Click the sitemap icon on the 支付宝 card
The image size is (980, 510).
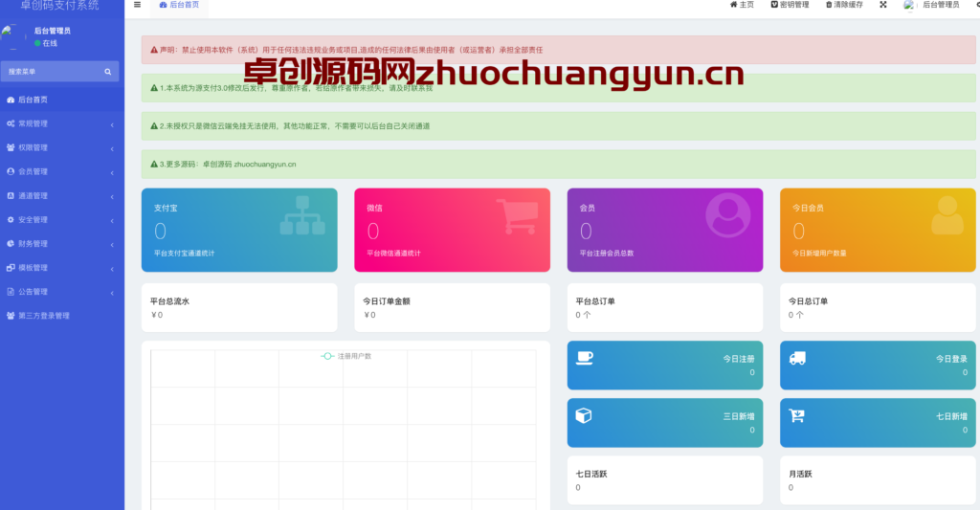[302, 215]
